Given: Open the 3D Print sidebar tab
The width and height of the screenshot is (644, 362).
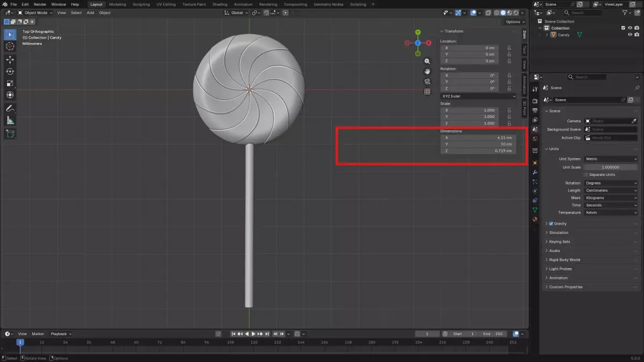Looking at the screenshot, I should [524, 108].
